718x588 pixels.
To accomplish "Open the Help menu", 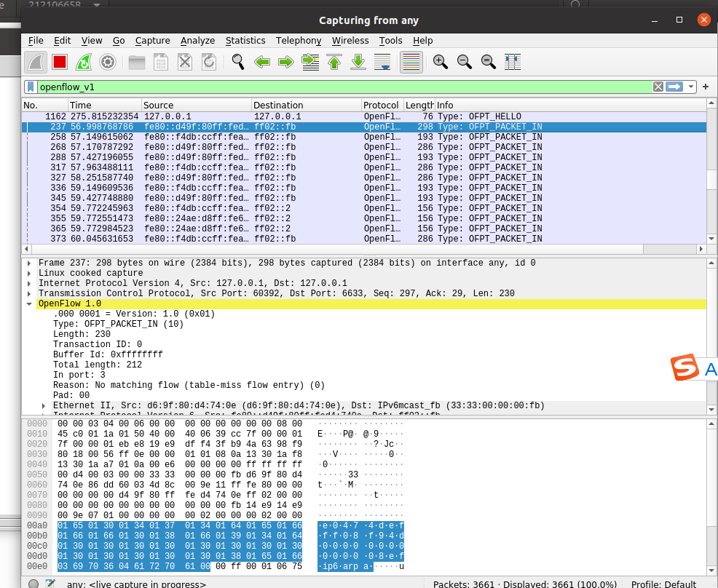I will point(422,41).
